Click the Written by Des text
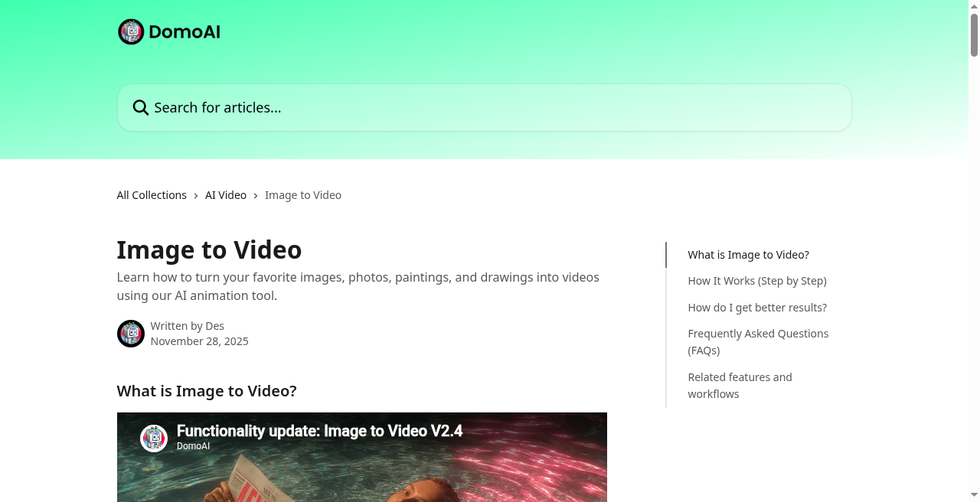Image resolution: width=980 pixels, height=502 pixels. coord(188,326)
